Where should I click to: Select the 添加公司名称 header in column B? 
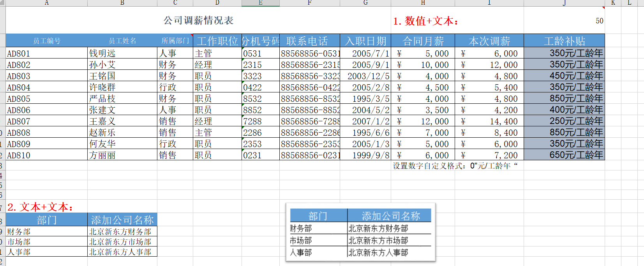pos(122,220)
